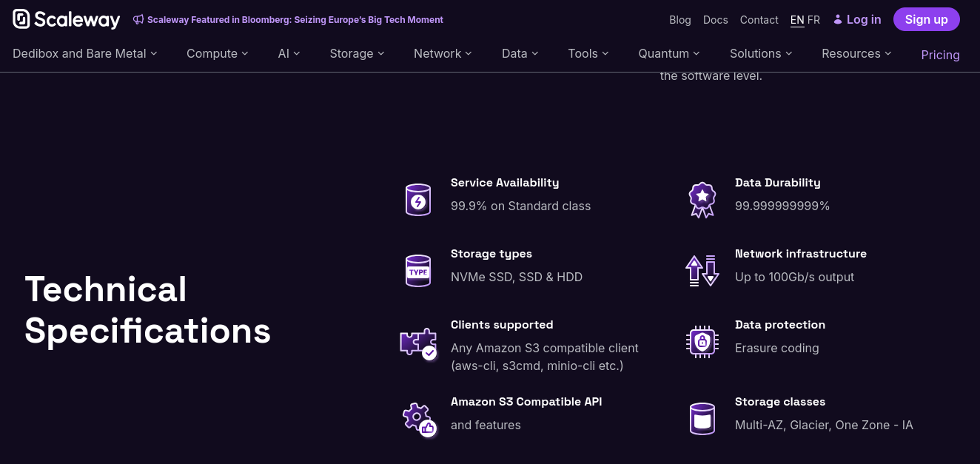Viewport: 980px width, 464px height.
Task: Click the Storage types TYPE icon
Action: [x=418, y=271]
